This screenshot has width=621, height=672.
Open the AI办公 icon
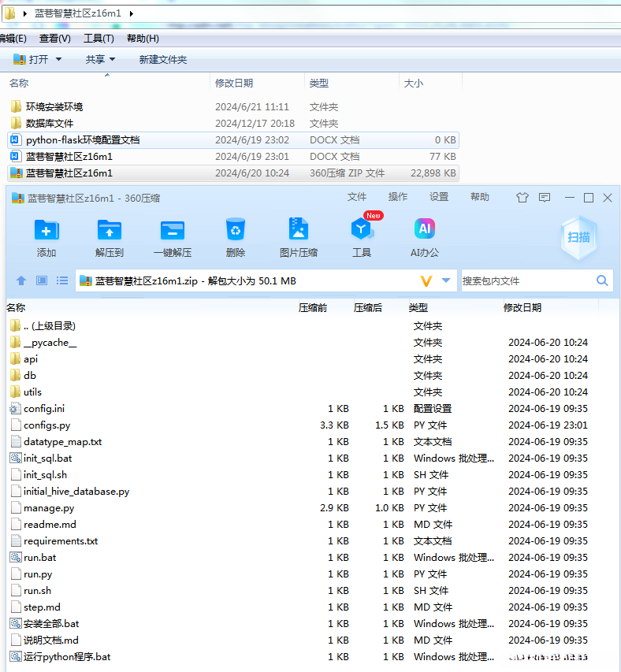point(424,228)
